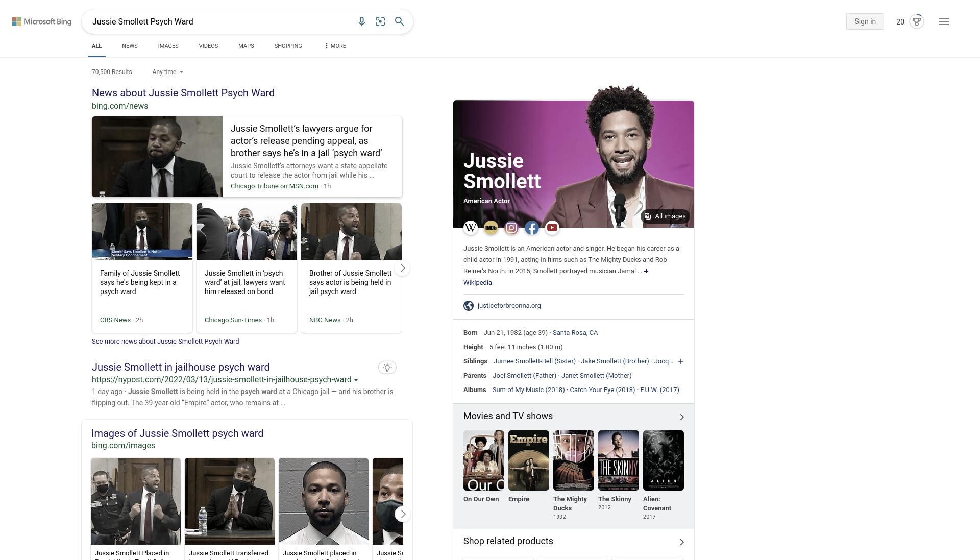Expand the nypost URL dropdown arrow
The width and height of the screenshot is (980, 560).
click(x=356, y=380)
